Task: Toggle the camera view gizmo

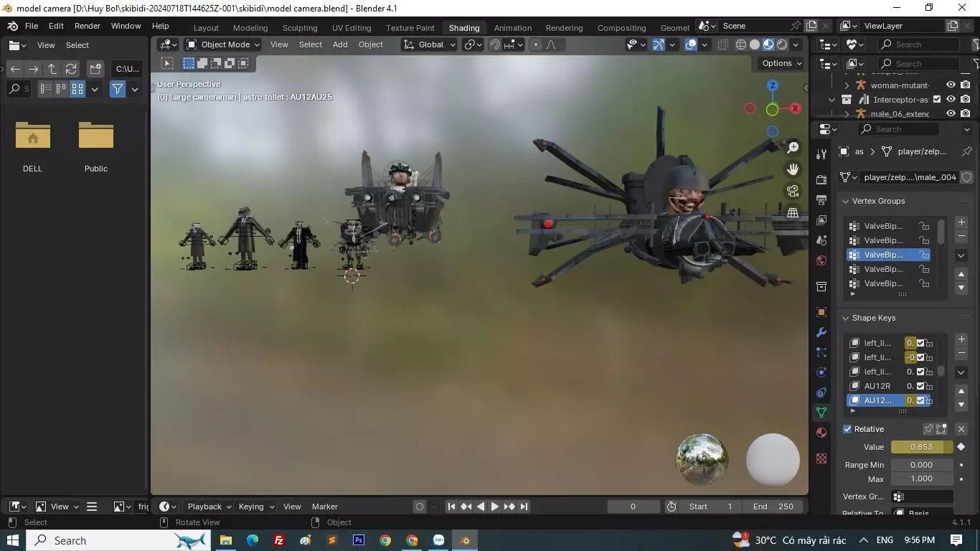Action: (793, 191)
